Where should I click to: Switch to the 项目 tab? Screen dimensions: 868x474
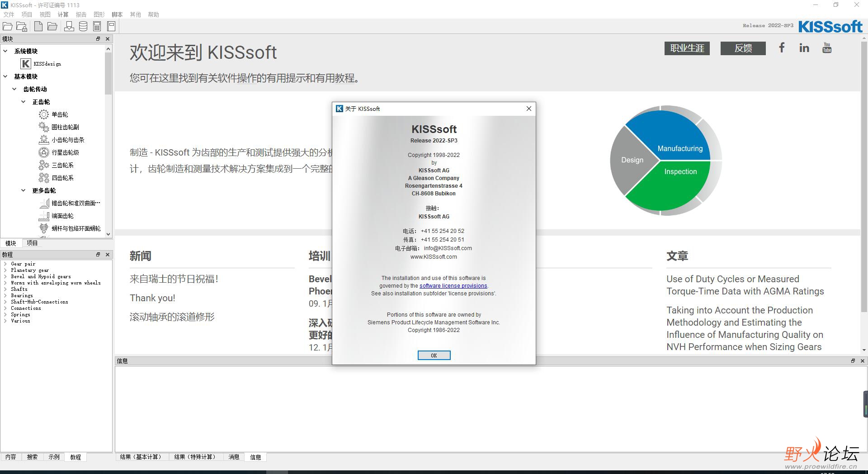32,243
